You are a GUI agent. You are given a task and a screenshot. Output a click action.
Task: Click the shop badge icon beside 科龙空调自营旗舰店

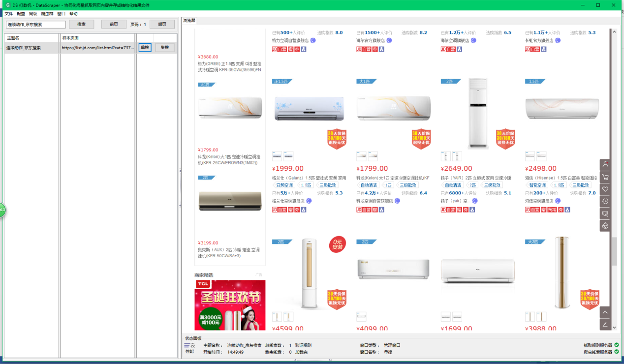pos(397,201)
